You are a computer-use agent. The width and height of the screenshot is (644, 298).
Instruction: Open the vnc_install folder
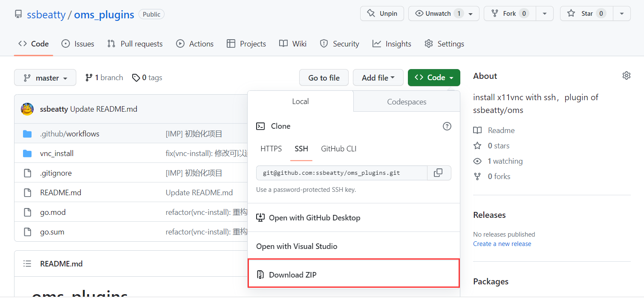click(57, 153)
